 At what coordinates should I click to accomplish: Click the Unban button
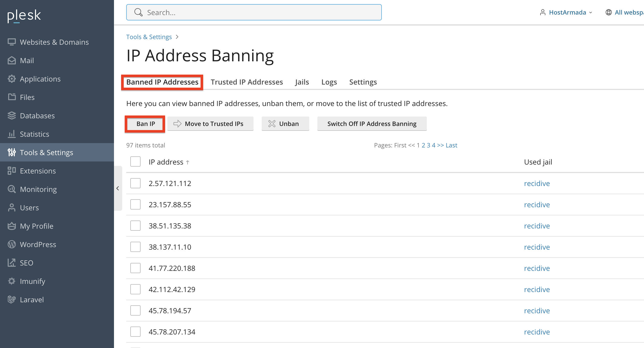[x=285, y=124]
